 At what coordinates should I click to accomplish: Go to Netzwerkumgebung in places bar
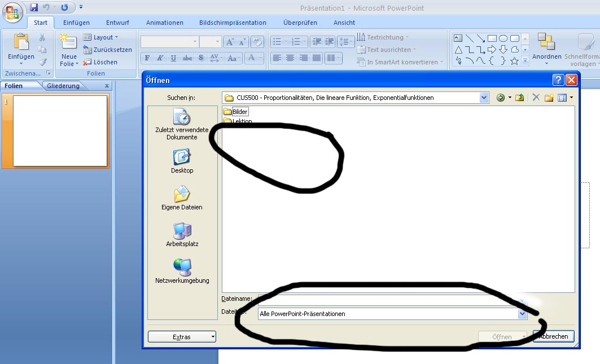[182, 271]
